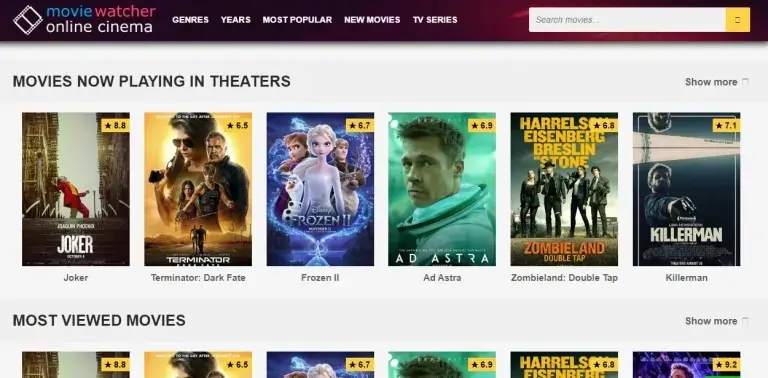Click Frozen II's 6.7 star rating badge
This screenshot has width=768, height=378.
click(360, 125)
